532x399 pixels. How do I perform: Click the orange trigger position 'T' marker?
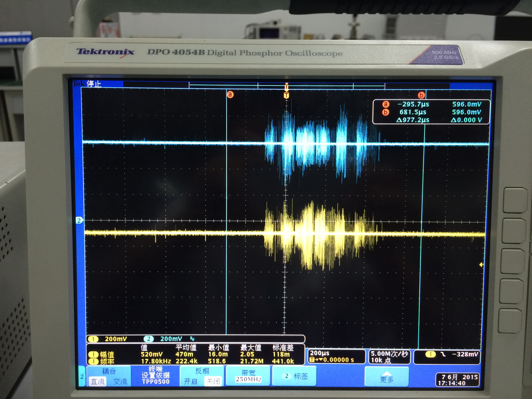(286, 96)
